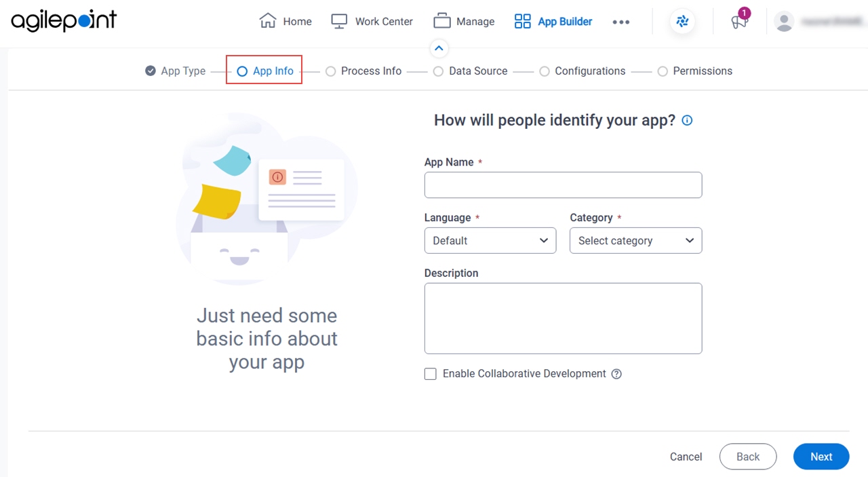Screen dimensions: 868x477
Task: Open the announcements megaphone icon
Action: [x=739, y=21]
